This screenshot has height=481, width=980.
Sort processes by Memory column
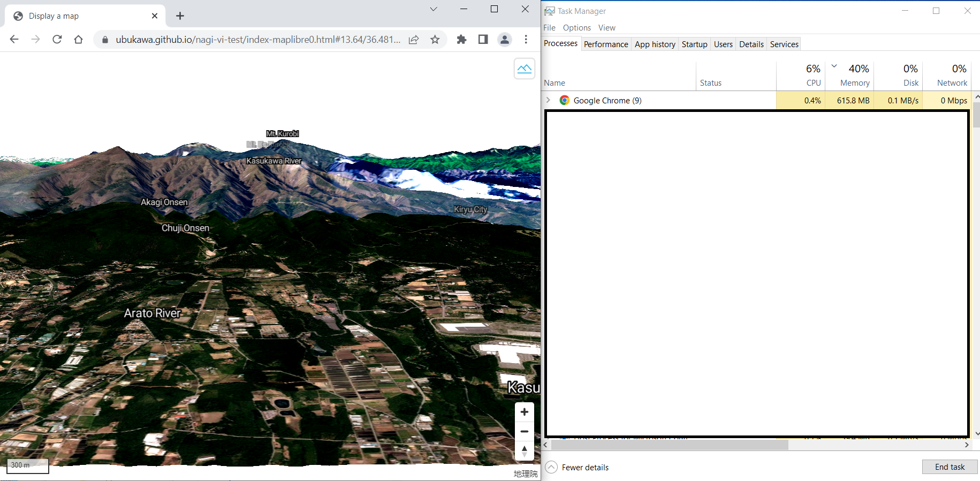[x=849, y=76]
